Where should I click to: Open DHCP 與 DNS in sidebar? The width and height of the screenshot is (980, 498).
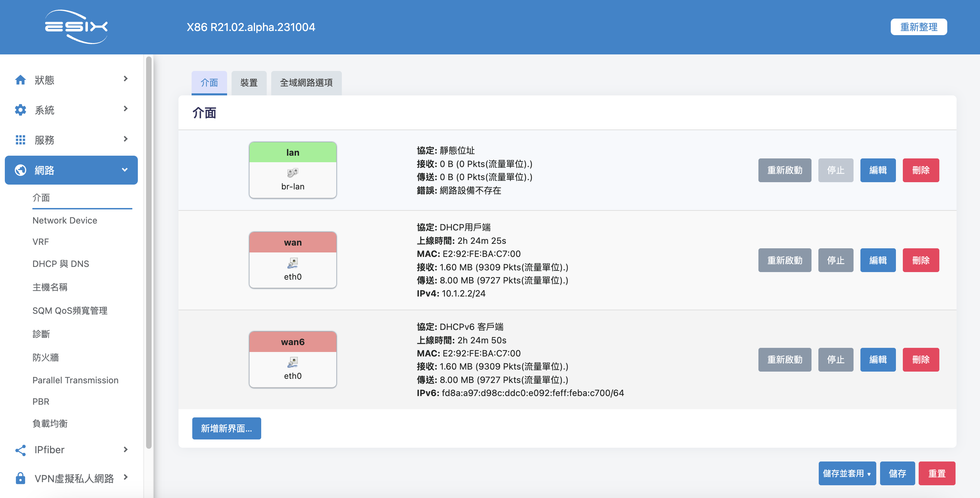pyautogui.click(x=61, y=264)
